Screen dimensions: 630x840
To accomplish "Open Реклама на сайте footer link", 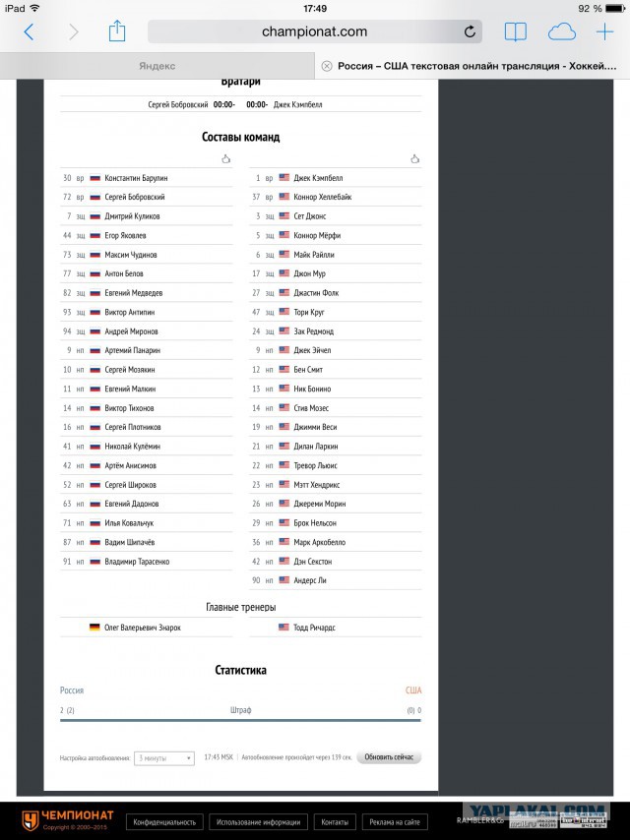I will [395, 821].
